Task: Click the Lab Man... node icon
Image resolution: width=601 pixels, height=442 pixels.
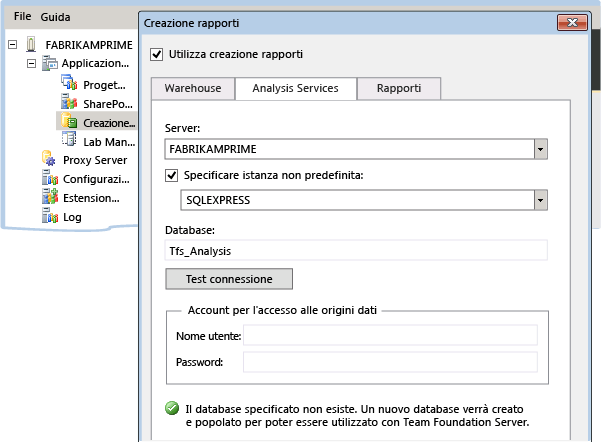Action: pos(69,141)
